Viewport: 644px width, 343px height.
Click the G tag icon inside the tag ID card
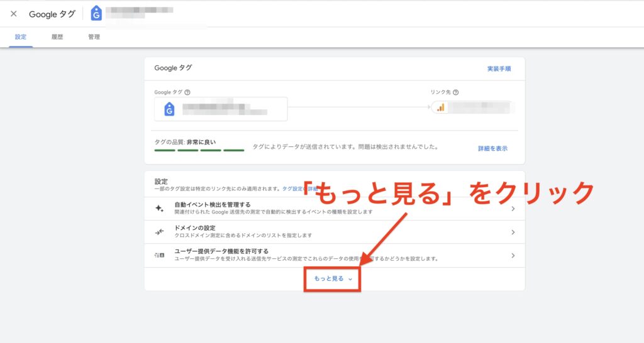[x=169, y=109]
